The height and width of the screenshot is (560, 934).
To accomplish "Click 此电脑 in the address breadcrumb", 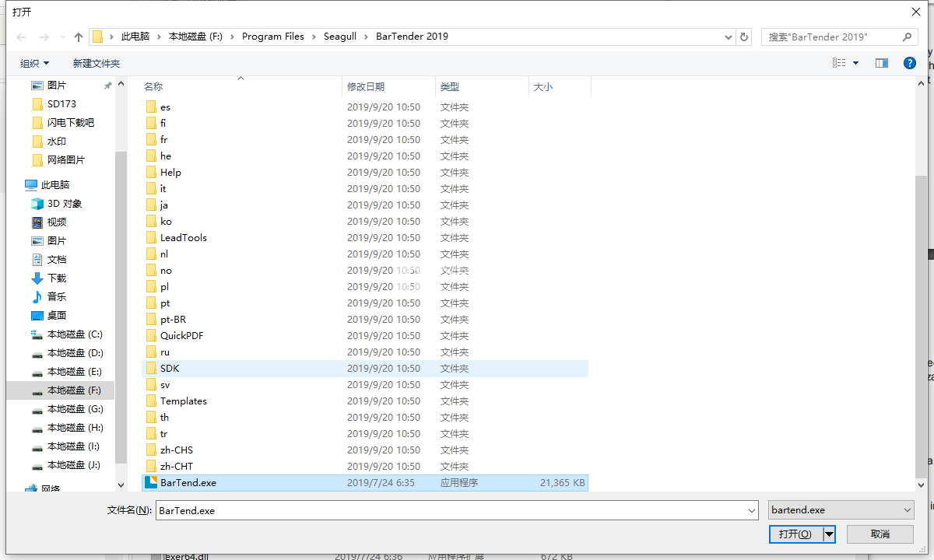I will [135, 37].
